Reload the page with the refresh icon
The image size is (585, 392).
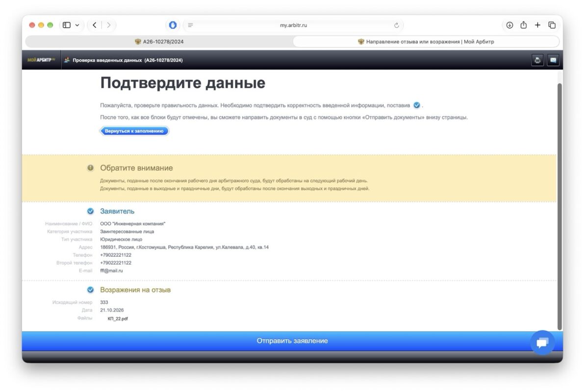397,25
